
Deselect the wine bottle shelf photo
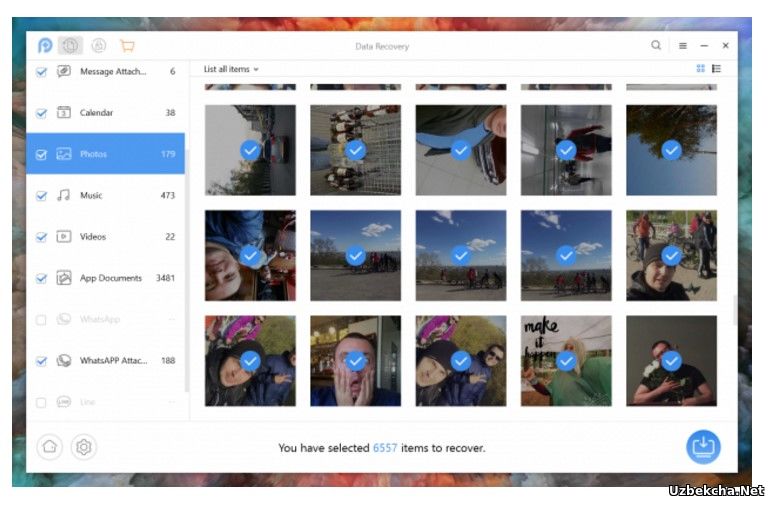(x=355, y=150)
